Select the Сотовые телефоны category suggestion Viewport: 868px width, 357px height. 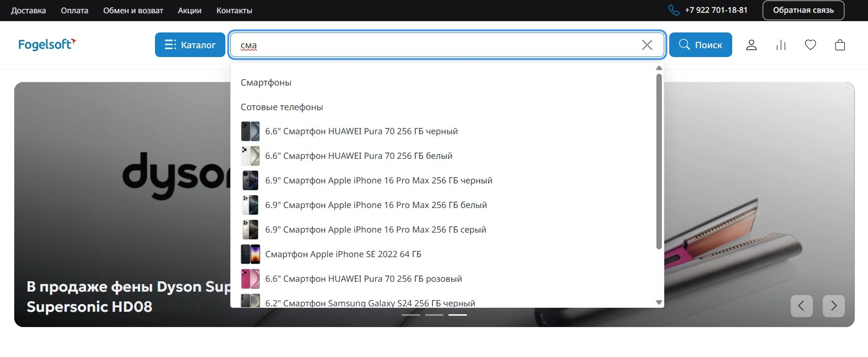[x=281, y=107]
